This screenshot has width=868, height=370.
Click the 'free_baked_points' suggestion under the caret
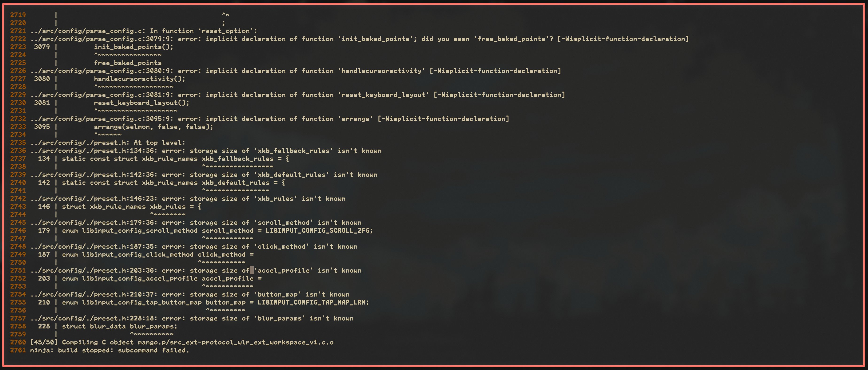tap(128, 63)
